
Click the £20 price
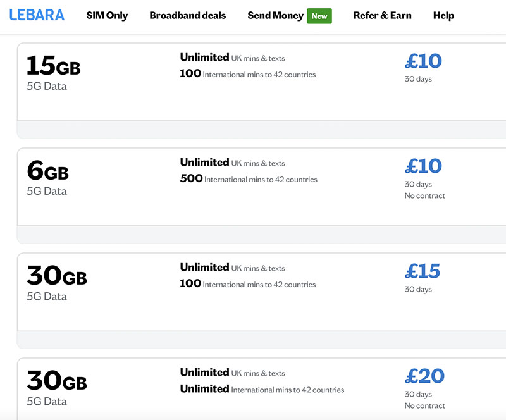click(424, 376)
